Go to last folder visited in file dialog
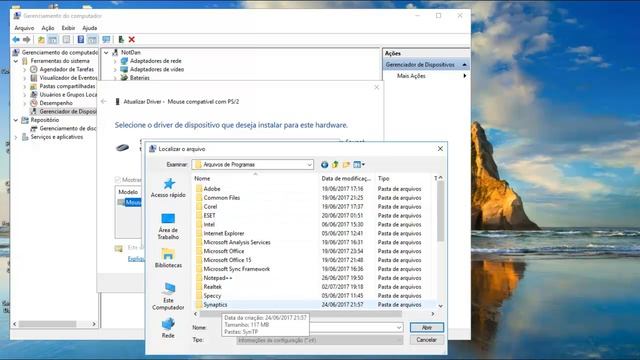The image size is (640, 360). click(x=324, y=164)
